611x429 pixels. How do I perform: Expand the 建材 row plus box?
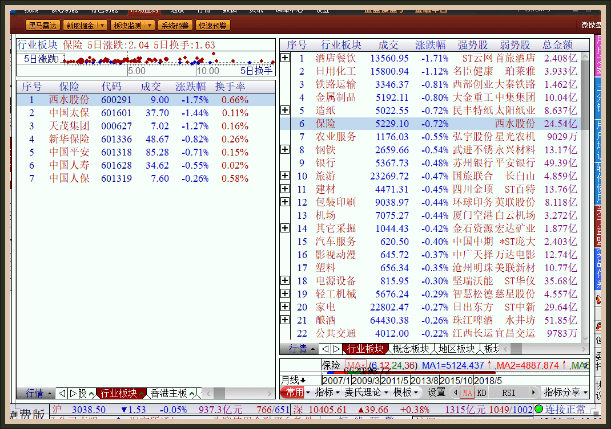(x=285, y=189)
